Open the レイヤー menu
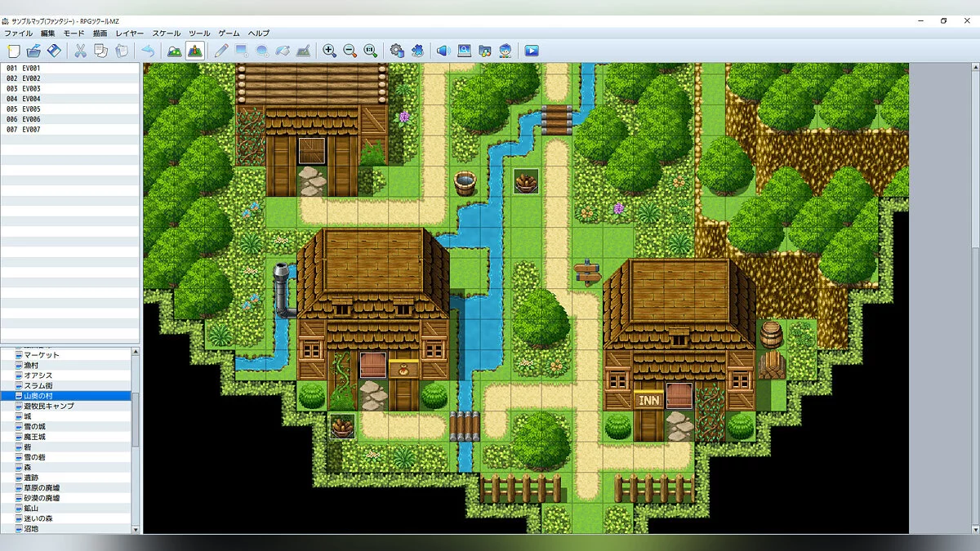 (x=130, y=33)
